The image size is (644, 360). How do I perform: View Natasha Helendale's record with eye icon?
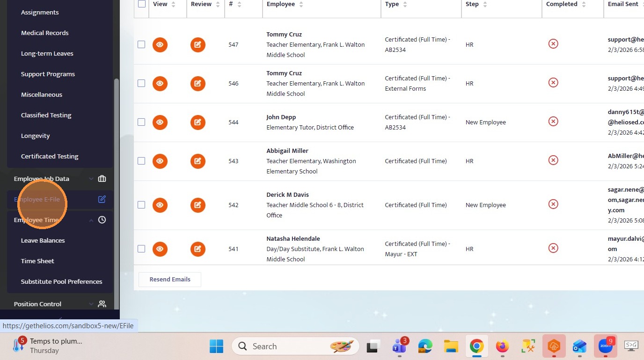(x=160, y=249)
